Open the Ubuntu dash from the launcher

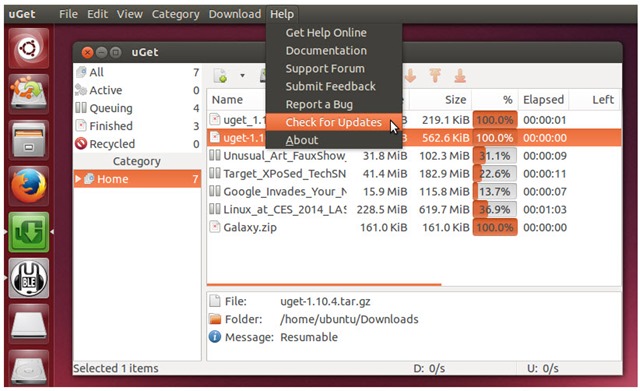point(29,49)
